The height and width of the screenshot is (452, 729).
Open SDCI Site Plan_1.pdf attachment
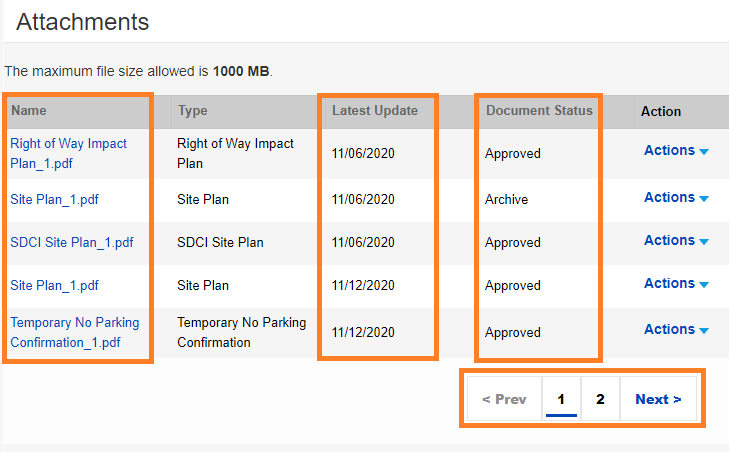click(x=71, y=243)
